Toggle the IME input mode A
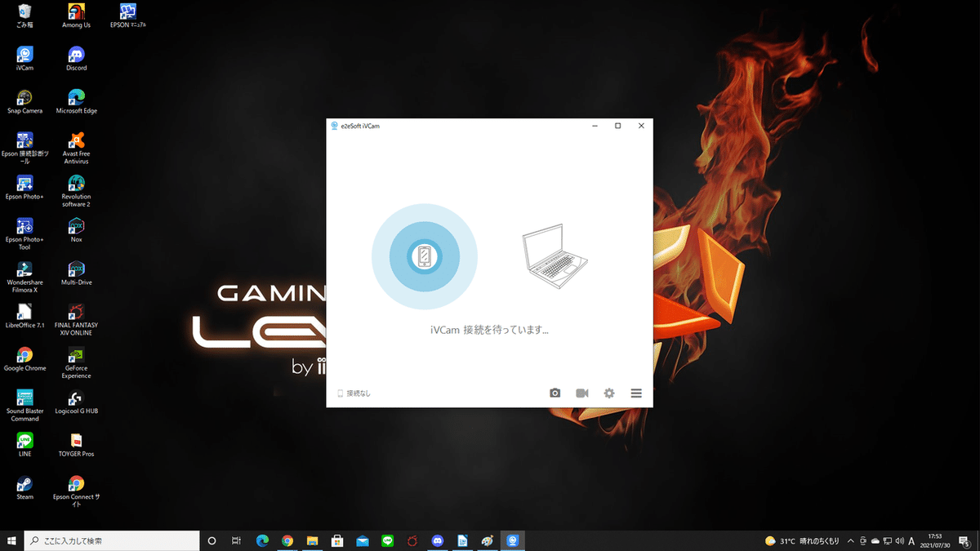Screen dimensions: 980x551 [x=911, y=540]
